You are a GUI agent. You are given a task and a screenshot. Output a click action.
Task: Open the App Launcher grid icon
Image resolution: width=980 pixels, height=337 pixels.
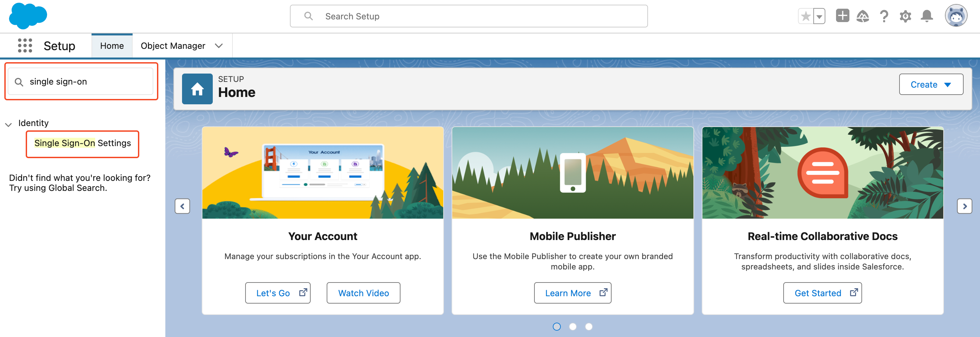tap(25, 46)
